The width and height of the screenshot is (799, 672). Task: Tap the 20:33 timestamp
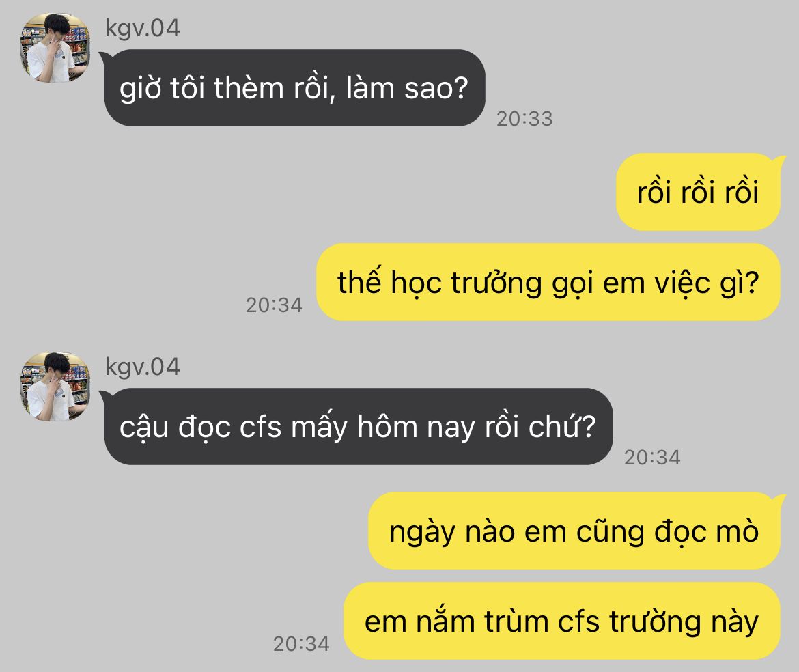pyautogui.click(x=524, y=119)
